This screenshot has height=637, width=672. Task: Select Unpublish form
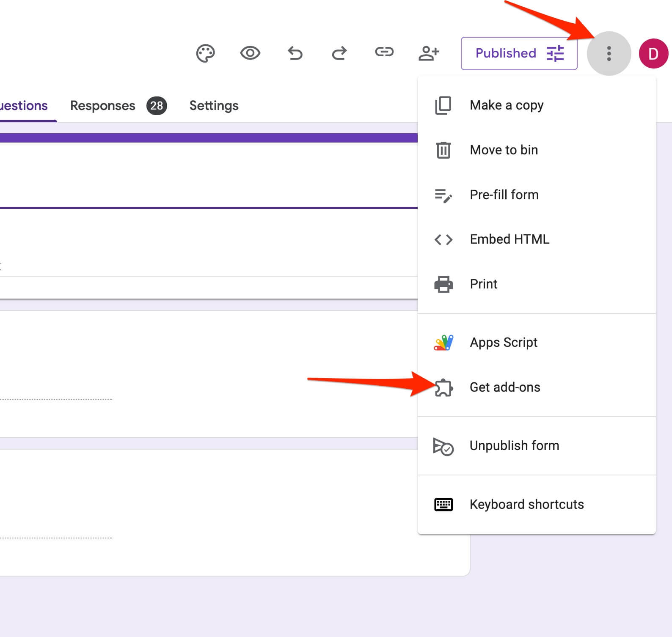[514, 445]
